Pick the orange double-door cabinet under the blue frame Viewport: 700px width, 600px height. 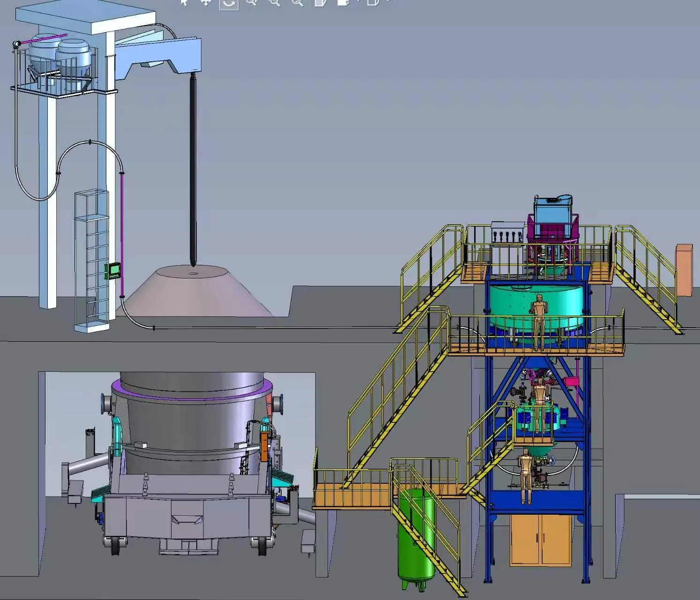tap(541, 540)
